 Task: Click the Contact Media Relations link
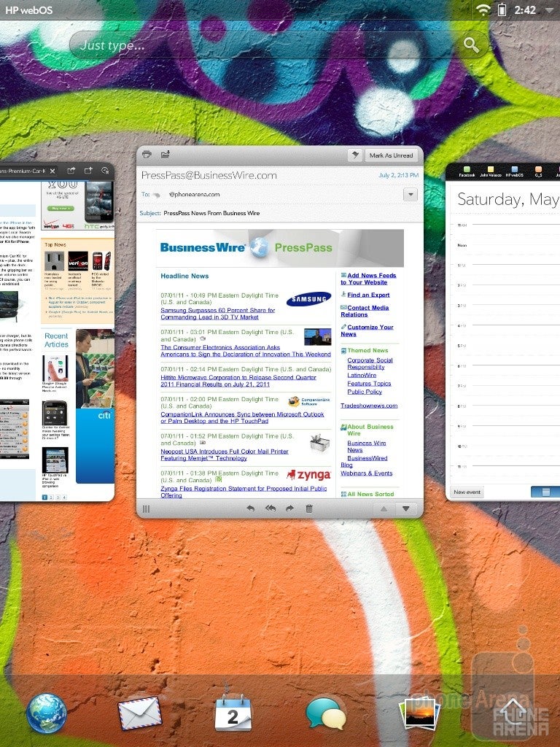click(365, 311)
